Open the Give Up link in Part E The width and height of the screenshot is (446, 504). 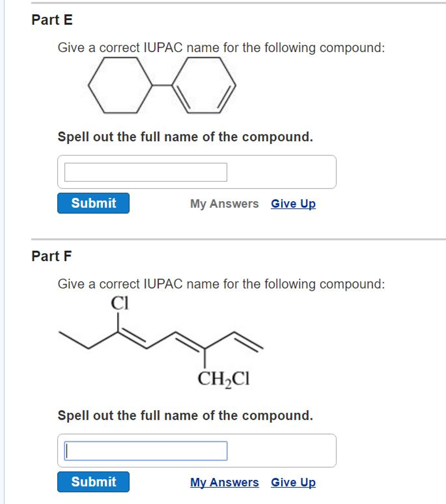point(293,204)
